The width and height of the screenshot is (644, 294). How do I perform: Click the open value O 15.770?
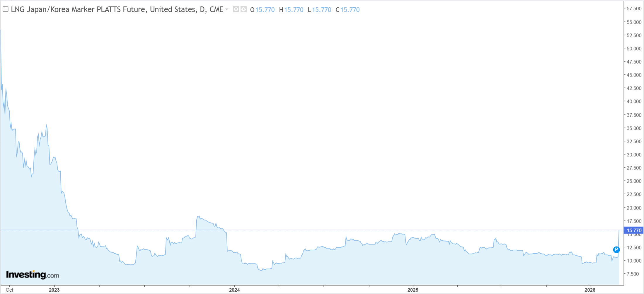[263, 10]
